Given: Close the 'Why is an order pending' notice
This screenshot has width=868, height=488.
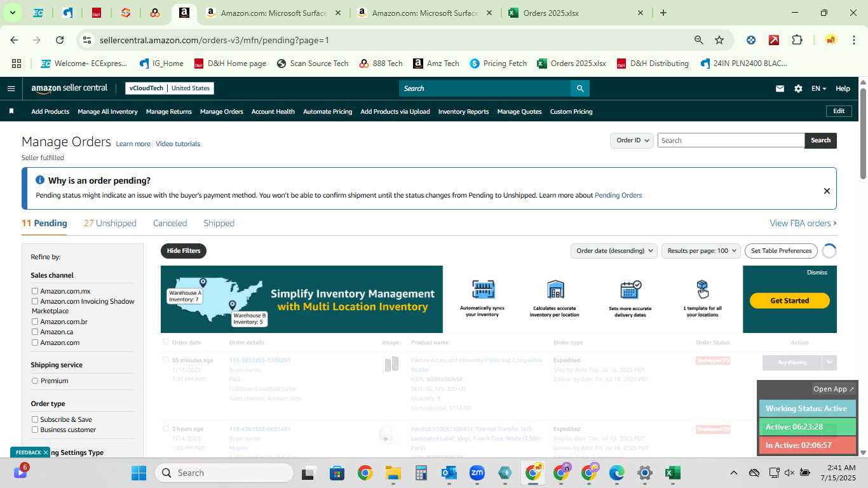Looking at the screenshot, I should (827, 191).
